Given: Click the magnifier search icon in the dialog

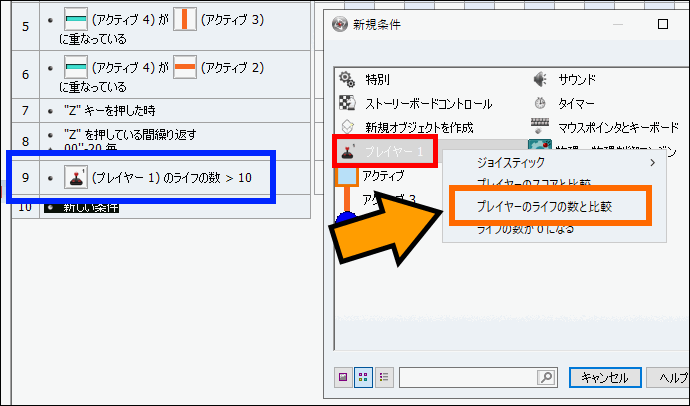Looking at the screenshot, I should [546, 377].
